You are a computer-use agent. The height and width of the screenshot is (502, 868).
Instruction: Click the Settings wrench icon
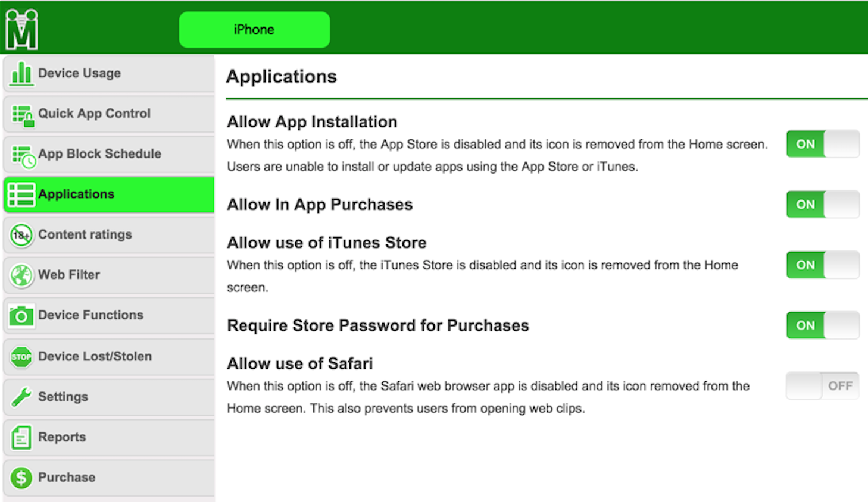click(x=21, y=397)
